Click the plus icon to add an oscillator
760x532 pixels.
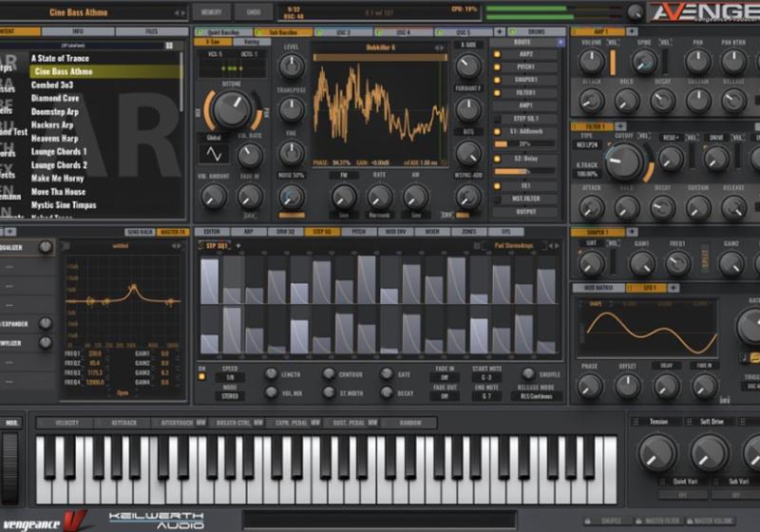click(x=499, y=31)
